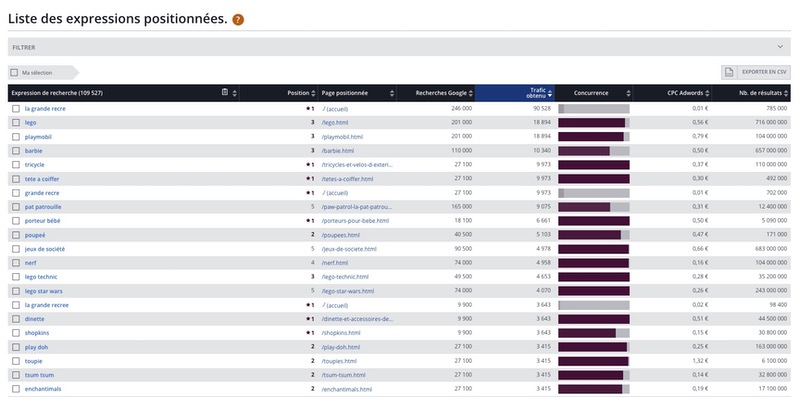
Task: Click the Nb. de résultats header label
Action: tap(760, 93)
